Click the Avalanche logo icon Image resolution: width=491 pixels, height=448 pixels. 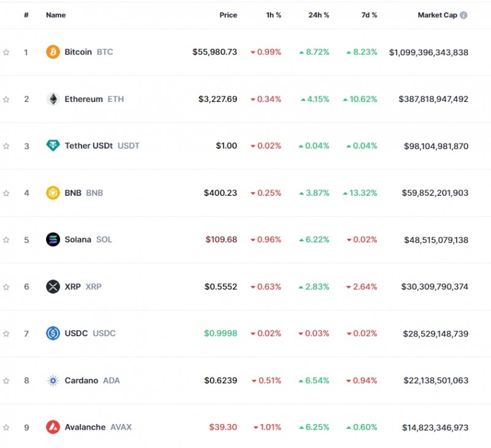tap(53, 427)
